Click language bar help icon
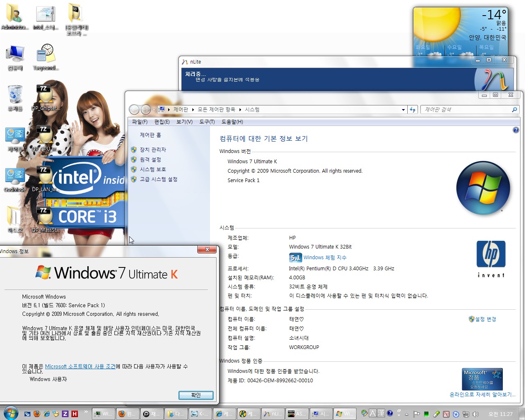The width and height of the screenshot is (525, 420). point(390,413)
